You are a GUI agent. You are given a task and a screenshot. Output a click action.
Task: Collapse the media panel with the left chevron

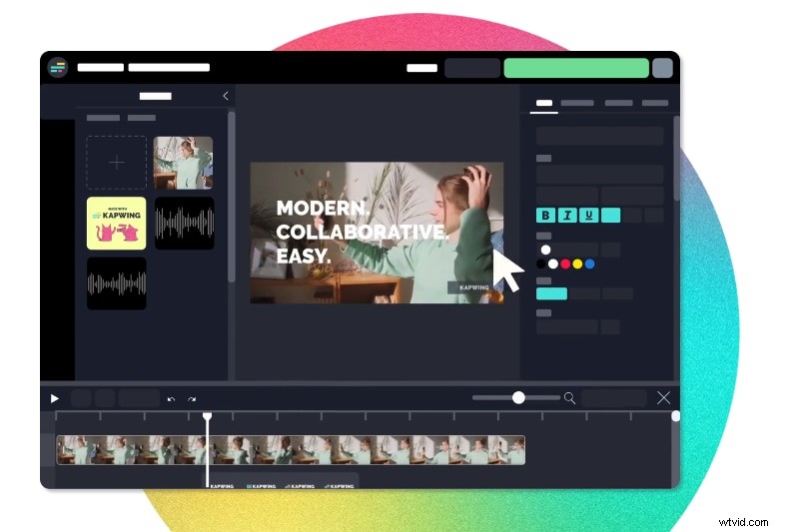click(226, 96)
